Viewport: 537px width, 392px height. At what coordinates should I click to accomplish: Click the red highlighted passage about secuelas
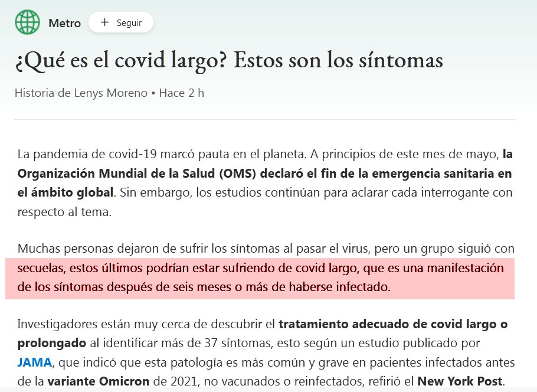tap(260, 278)
